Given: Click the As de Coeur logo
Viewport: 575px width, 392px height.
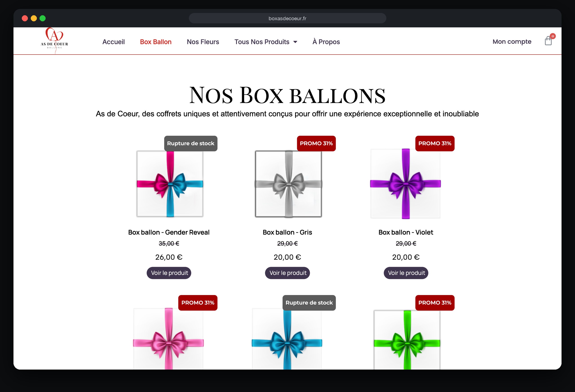Looking at the screenshot, I should [x=54, y=41].
